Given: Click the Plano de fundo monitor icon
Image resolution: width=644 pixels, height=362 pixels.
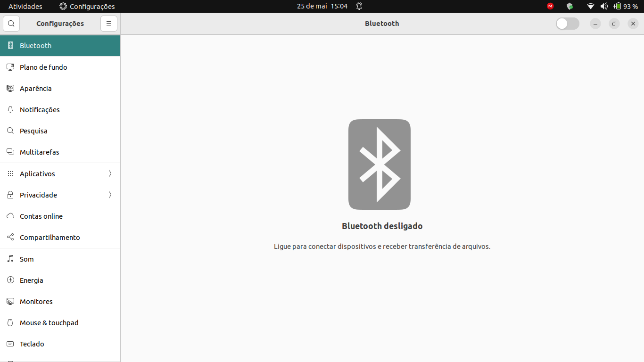Looking at the screenshot, I should [10, 67].
